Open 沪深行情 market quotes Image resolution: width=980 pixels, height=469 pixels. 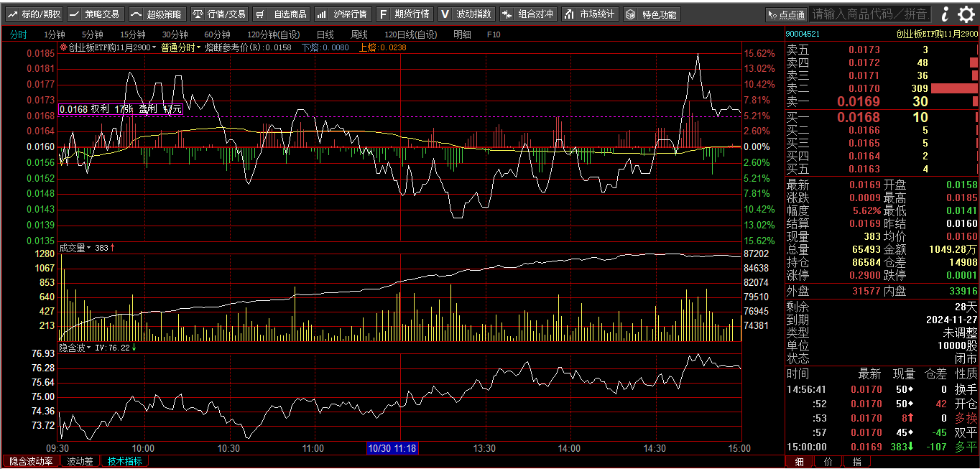pos(343,14)
